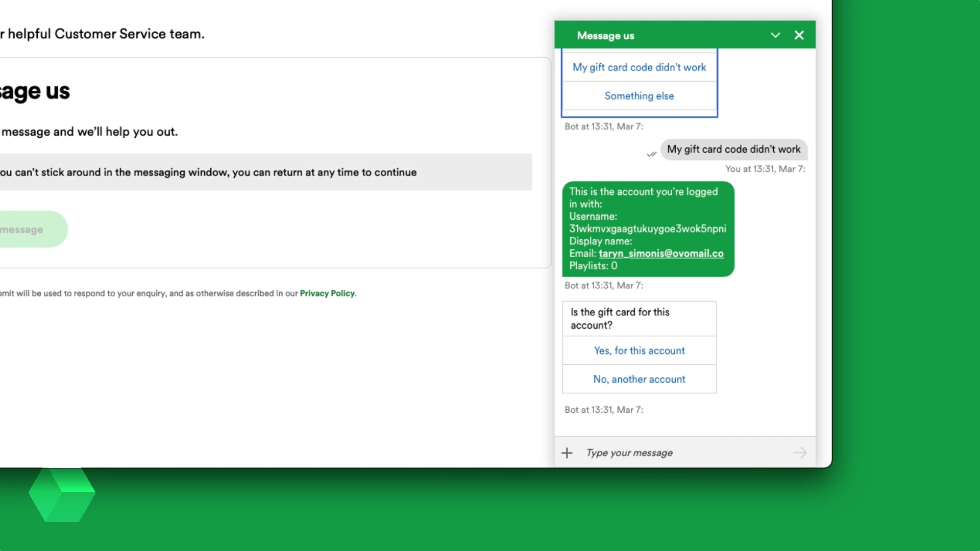Open the taryn_simonis@ovomail.co email link

[x=661, y=254]
